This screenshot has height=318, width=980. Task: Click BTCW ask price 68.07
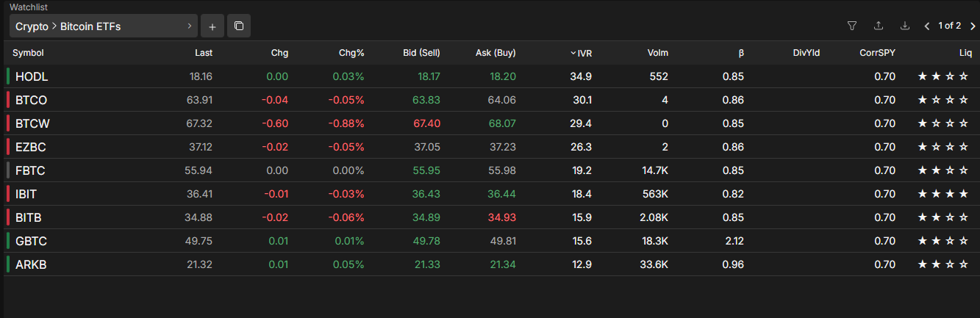(502, 123)
